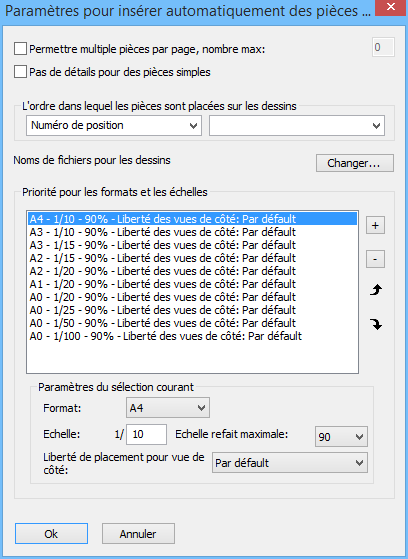This screenshot has height=559, width=408.
Task: Select the A2 - 1/15 list entry
Action: click(163, 258)
